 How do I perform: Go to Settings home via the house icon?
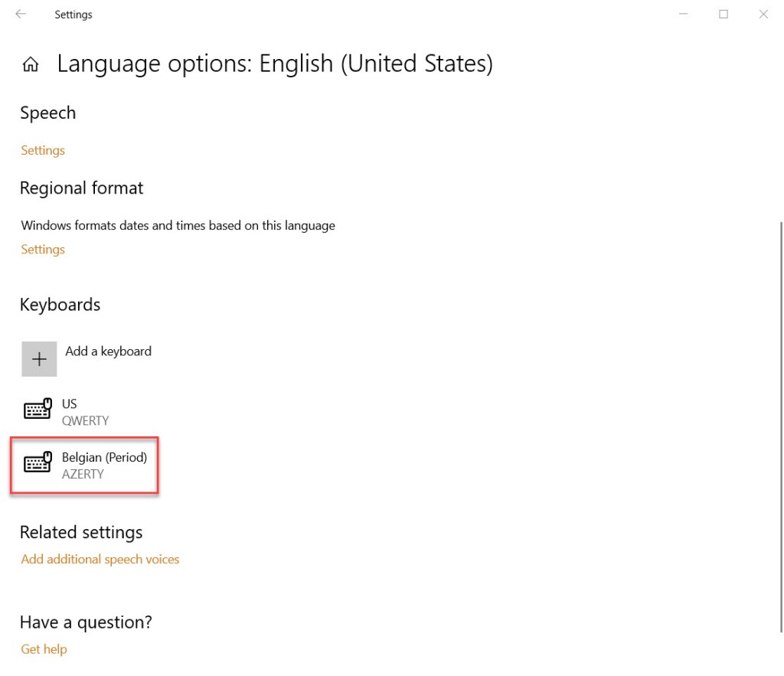pos(31,64)
